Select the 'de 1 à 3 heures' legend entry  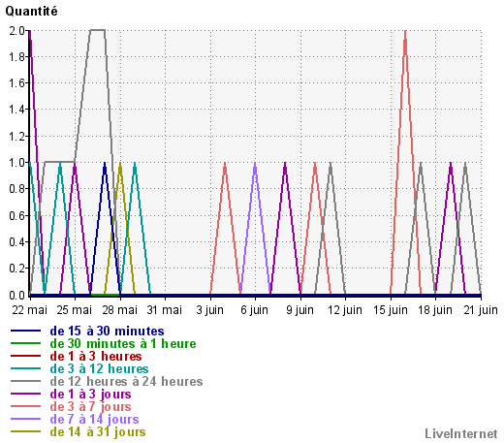[96, 356]
